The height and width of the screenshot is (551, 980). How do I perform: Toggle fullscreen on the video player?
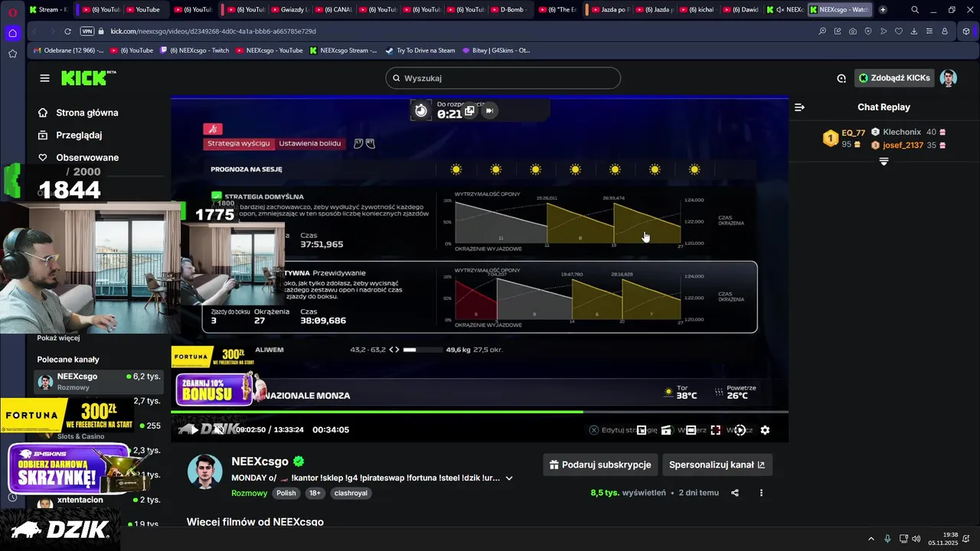point(715,430)
